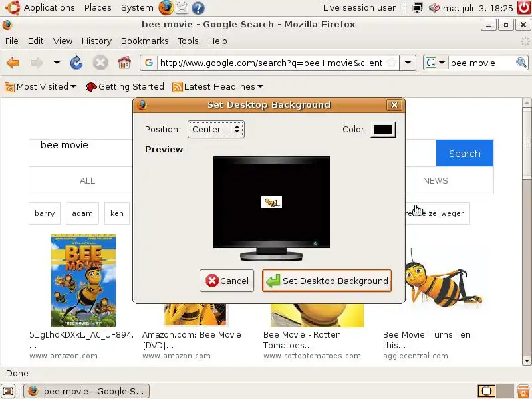Click the Bee Movie DVD cover thumbnail

point(84,281)
